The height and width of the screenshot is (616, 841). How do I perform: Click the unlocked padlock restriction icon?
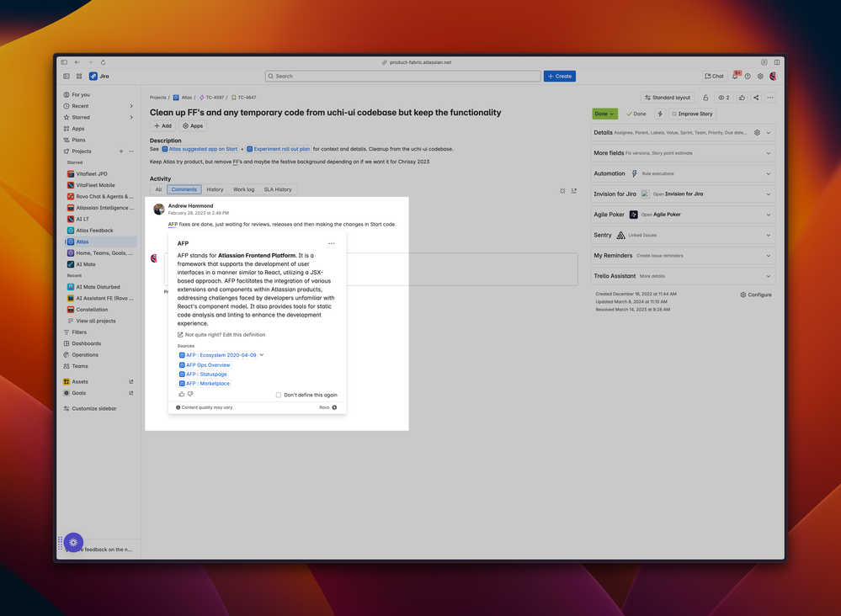tap(705, 98)
